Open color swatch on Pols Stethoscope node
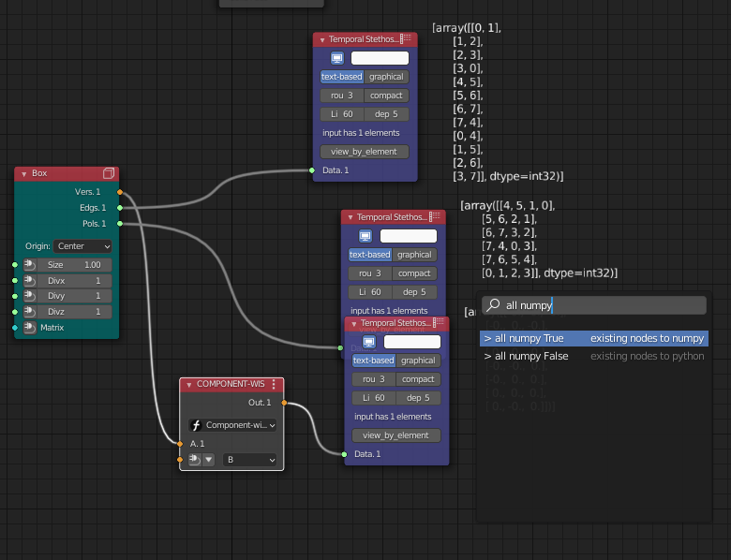731x560 pixels. point(409,236)
